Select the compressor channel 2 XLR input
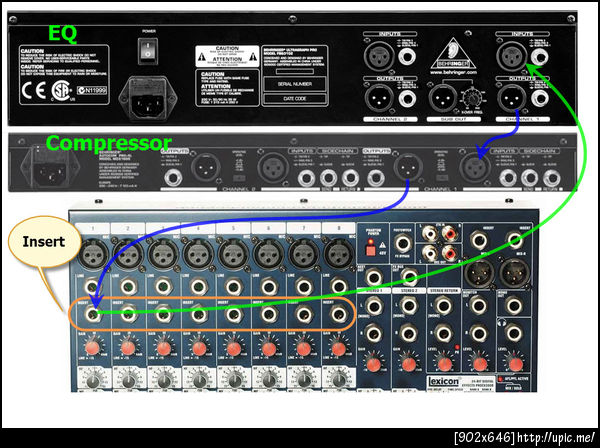 pos(273,168)
